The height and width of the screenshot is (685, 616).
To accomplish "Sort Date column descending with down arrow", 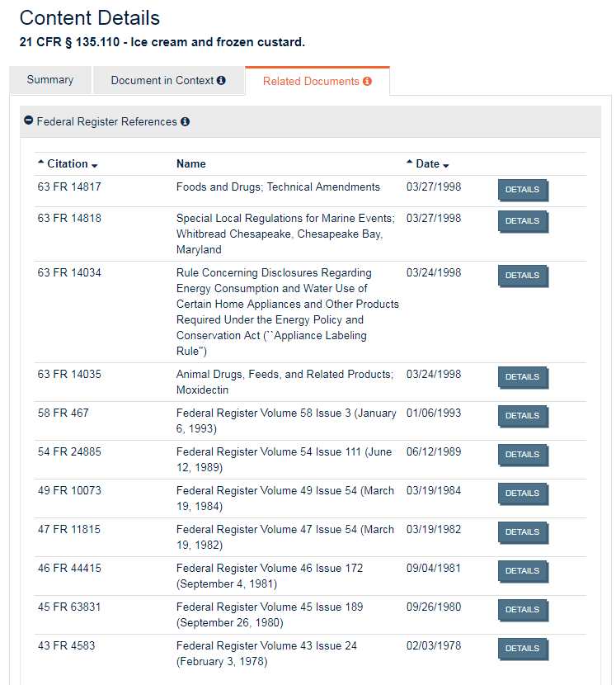I will 446,165.
